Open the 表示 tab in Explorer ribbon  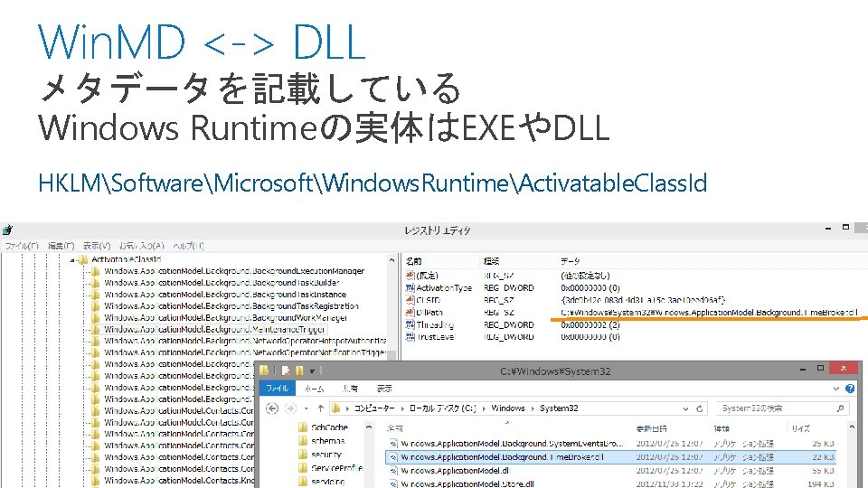[385, 389]
